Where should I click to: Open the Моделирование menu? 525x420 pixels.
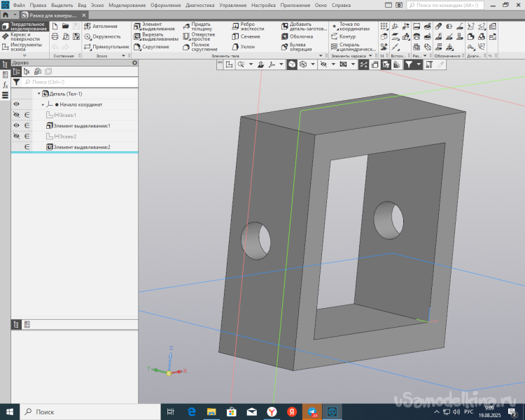click(127, 5)
